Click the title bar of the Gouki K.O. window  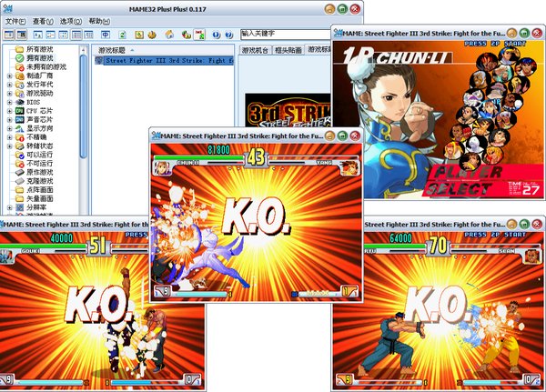(x=75, y=225)
